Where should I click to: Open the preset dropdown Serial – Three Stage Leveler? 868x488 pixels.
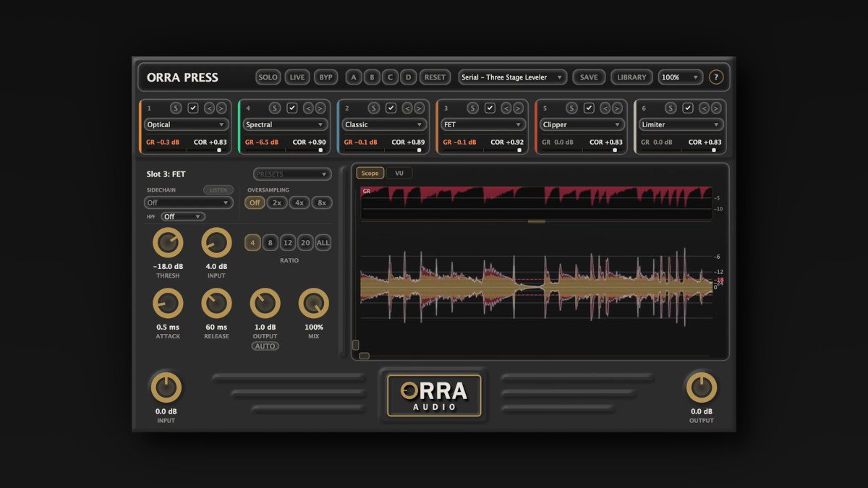513,77
